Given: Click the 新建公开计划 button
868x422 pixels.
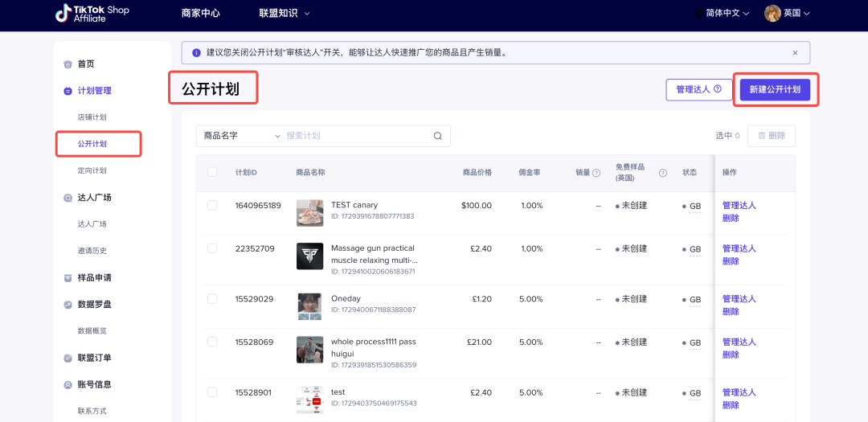Looking at the screenshot, I should point(775,89).
